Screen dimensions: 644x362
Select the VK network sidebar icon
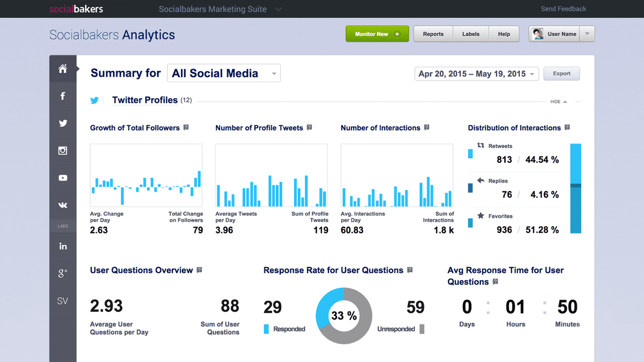click(63, 205)
